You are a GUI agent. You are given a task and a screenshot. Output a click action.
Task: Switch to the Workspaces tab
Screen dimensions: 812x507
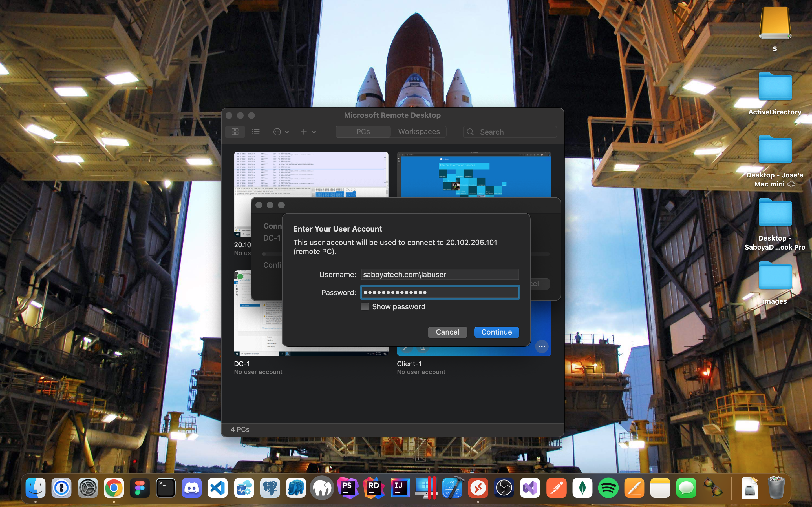(x=418, y=132)
